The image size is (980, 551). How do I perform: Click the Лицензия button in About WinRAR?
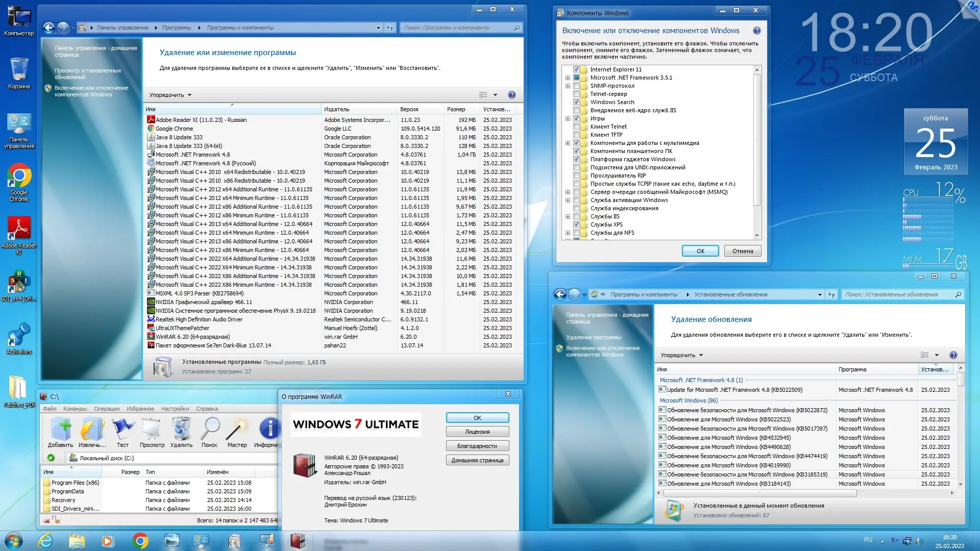point(477,432)
